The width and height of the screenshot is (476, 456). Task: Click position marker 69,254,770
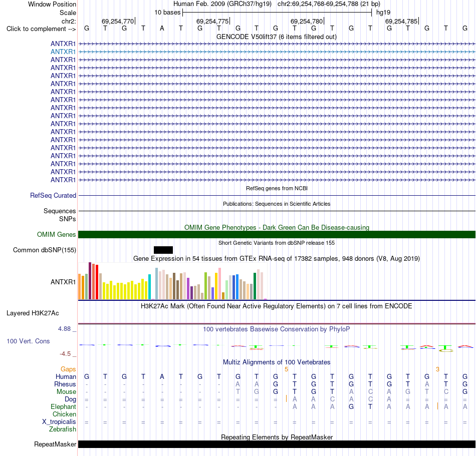click(x=118, y=21)
